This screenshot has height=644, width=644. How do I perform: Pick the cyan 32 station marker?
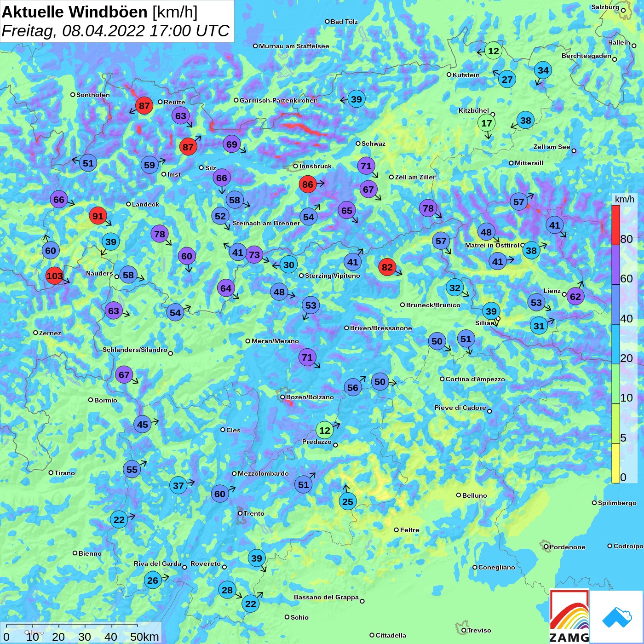point(455,287)
